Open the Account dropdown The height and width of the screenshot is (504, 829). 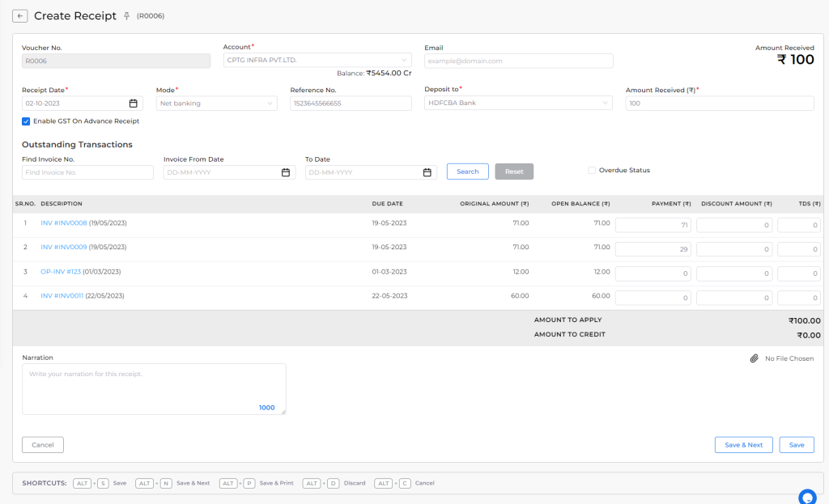pos(317,60)
